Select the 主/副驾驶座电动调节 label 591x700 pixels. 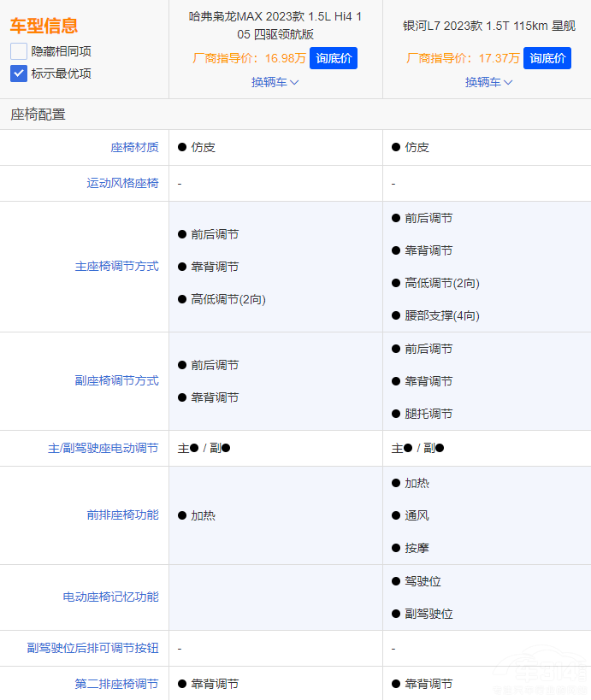[x=103, y=448]
